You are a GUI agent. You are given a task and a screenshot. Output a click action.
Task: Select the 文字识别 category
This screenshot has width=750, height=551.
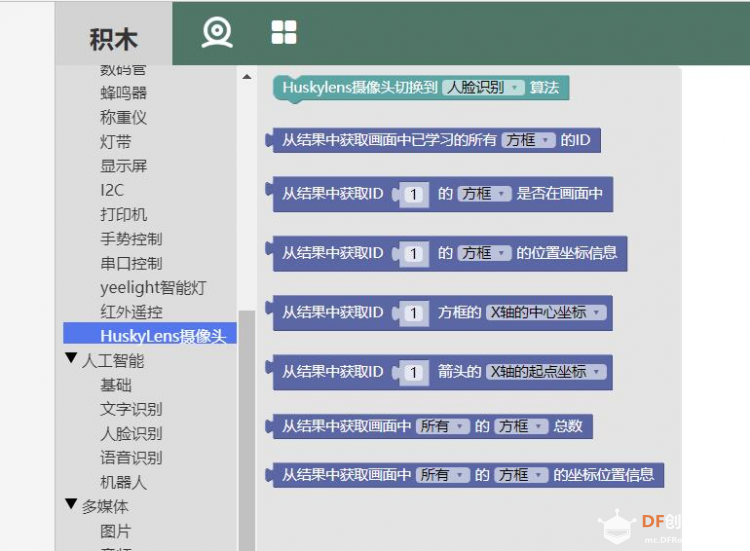pyautogui.click(x=131, y=409)
